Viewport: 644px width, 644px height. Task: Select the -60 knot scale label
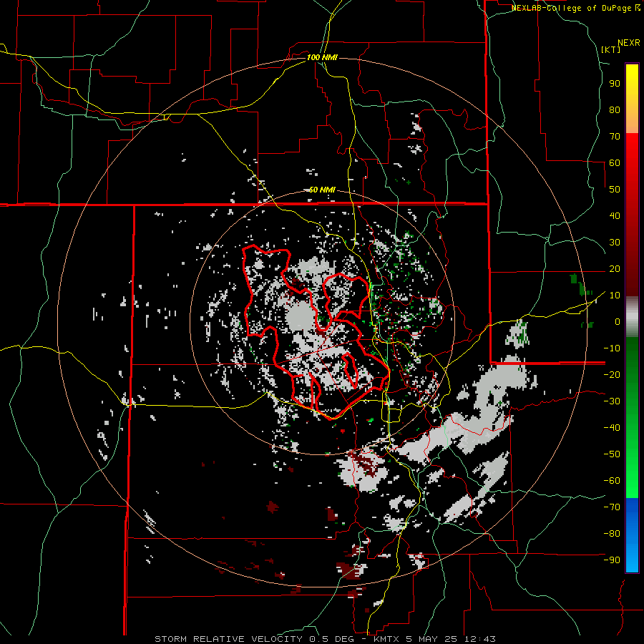coord(612,481)
